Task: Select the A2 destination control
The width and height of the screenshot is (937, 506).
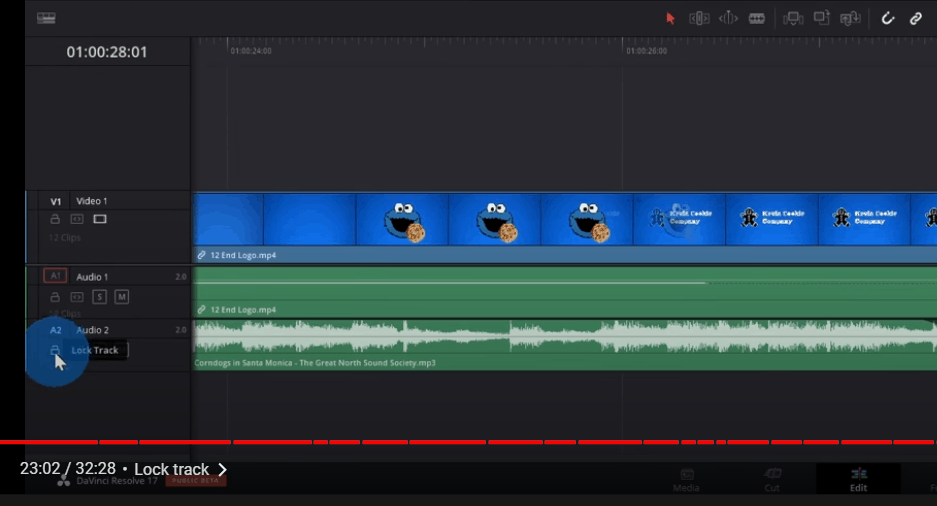Action: coord(56,330)
